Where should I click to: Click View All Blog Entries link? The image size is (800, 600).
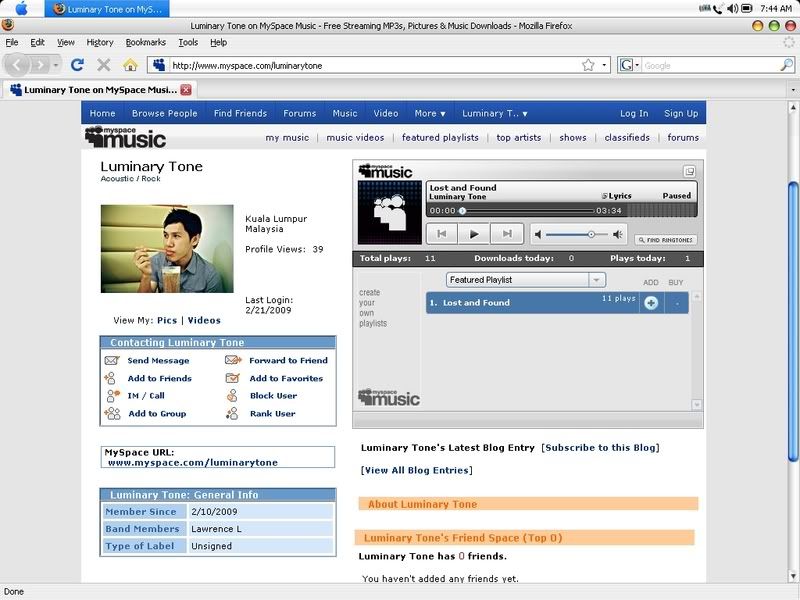[417, 470]
